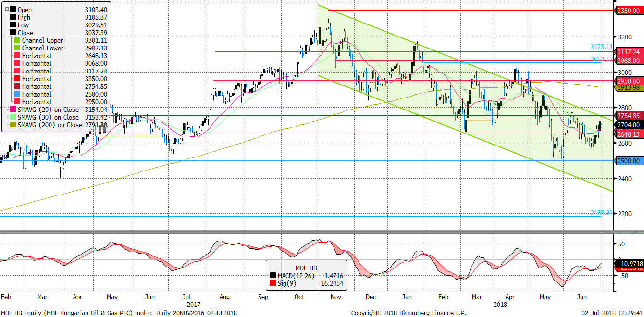Click the green Channel Upper swatch

17,40
